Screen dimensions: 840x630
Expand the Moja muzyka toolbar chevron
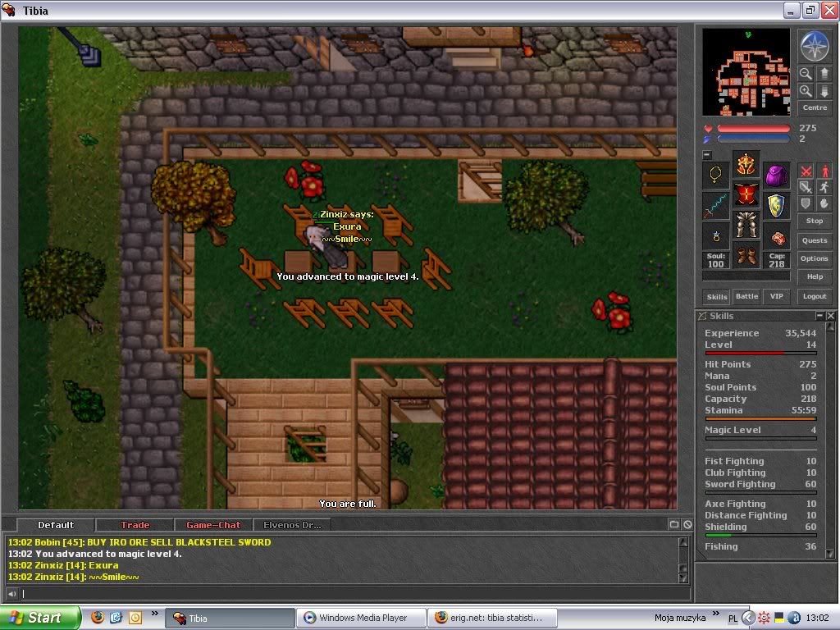tap(716, 614)
